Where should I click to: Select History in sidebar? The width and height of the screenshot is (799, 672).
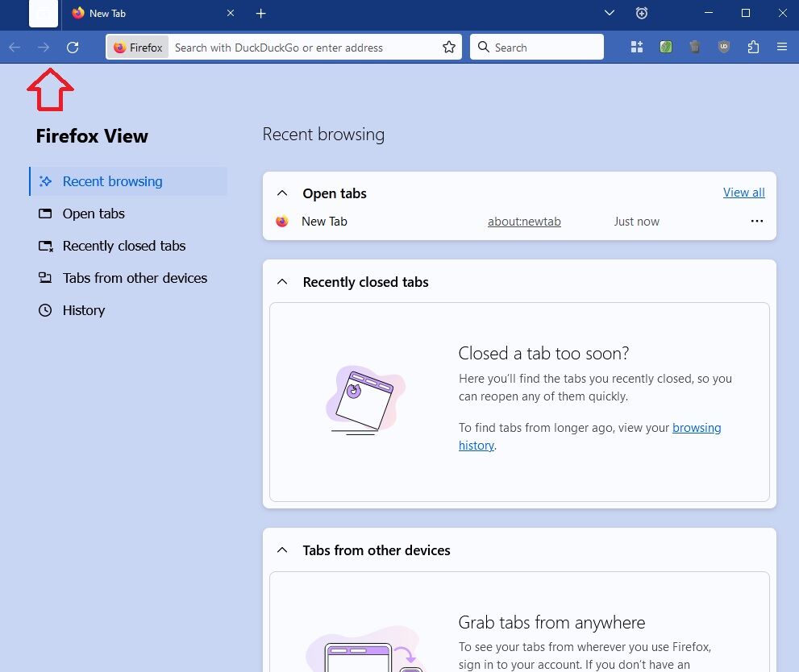coord(128,310)
